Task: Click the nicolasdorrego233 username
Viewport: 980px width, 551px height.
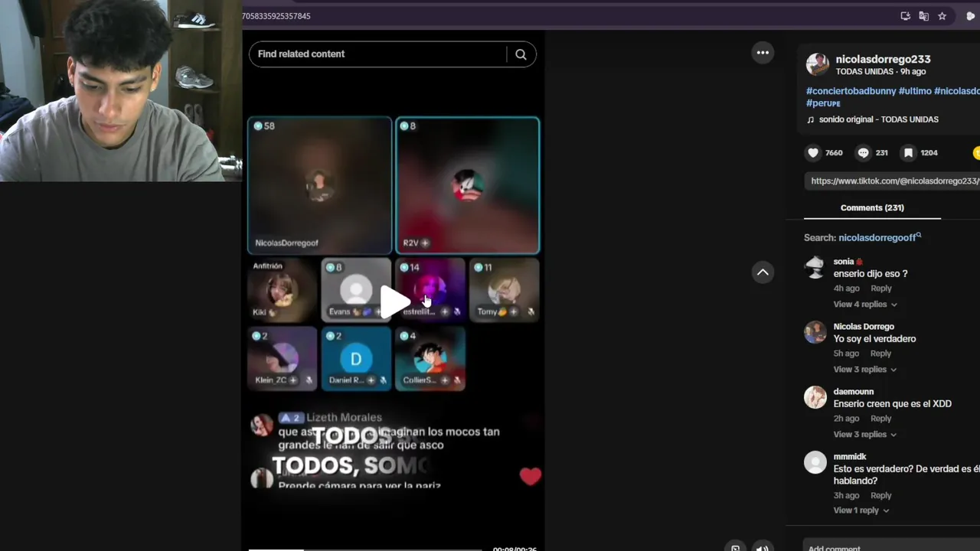Action: click(x=883, y=60)
